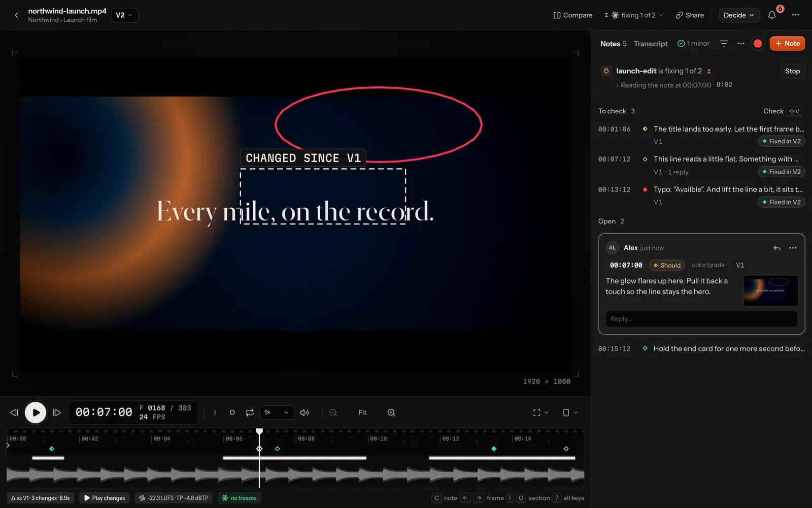Switch to the Transcript tab
The height and width of the screenshot is (508, 812).
click(x=651, y=44)
